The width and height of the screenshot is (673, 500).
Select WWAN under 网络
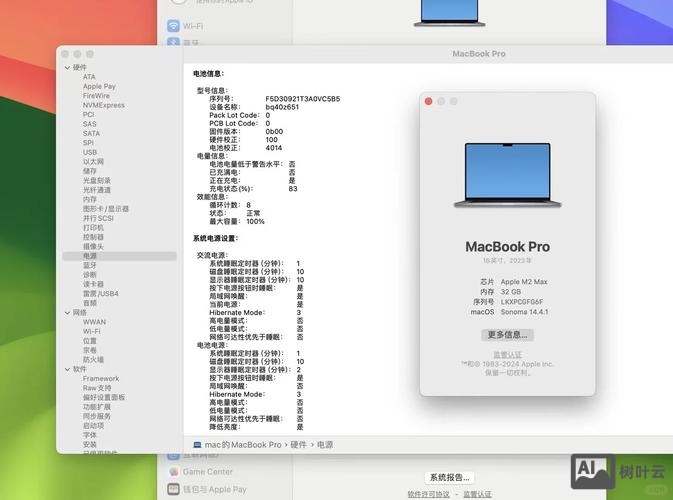click(x=94, y=322)
